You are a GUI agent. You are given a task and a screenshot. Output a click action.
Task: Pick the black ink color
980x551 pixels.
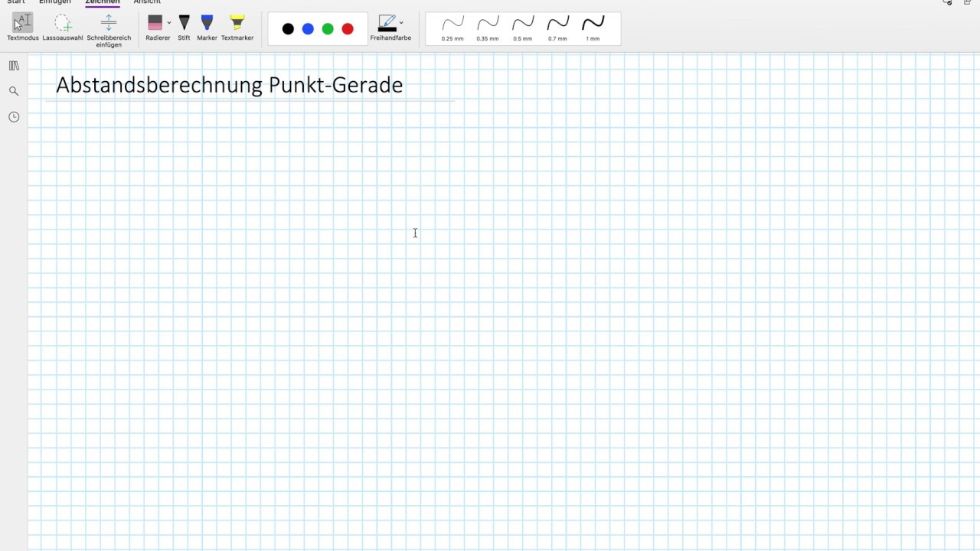click(288, 29)
